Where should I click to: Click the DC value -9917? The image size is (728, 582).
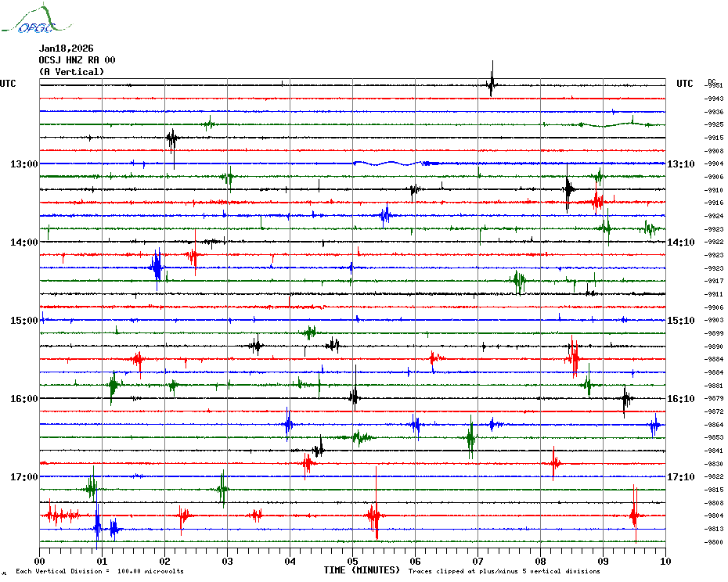[x=714, y=282]
